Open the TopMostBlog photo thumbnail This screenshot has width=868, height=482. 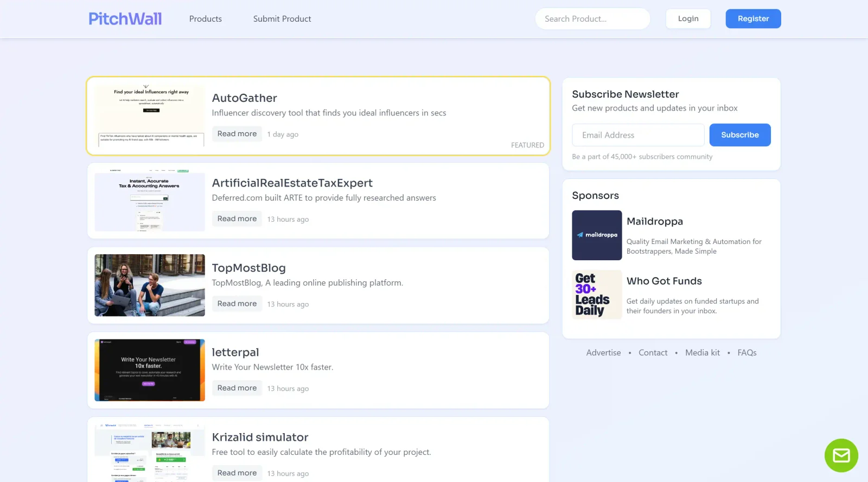[150, 285]
